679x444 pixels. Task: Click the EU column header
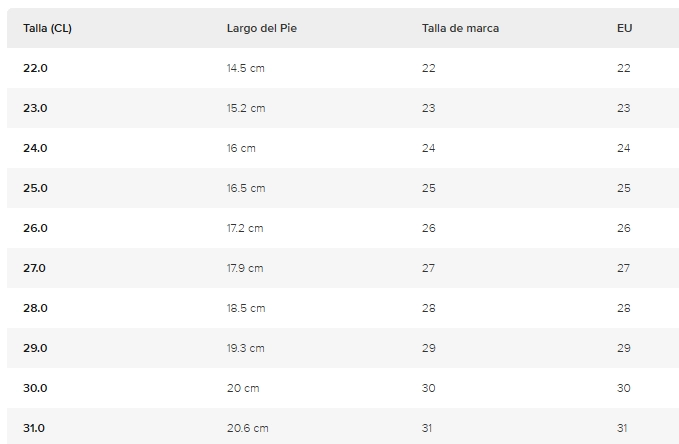pos(624,28)
